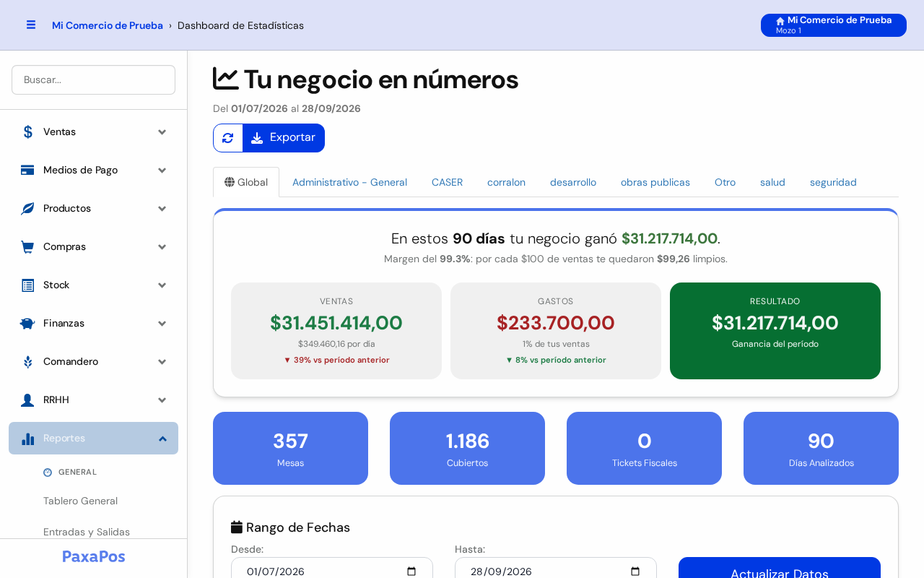This screenshot has height=578, width=924.
Task: Open the corralon tab
Action: pos(506,182)
